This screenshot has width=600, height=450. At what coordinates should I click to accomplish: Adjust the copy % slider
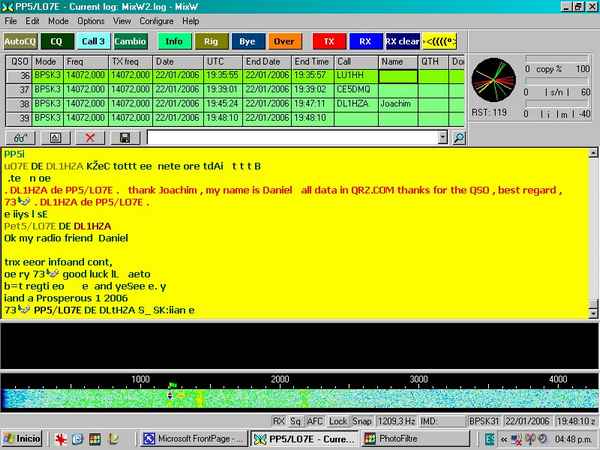coord(557,59)
